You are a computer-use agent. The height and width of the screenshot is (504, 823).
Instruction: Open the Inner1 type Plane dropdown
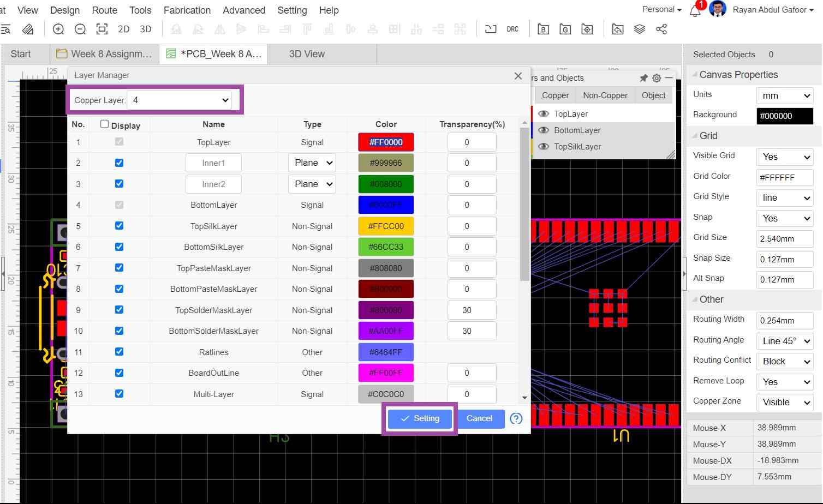312,163
